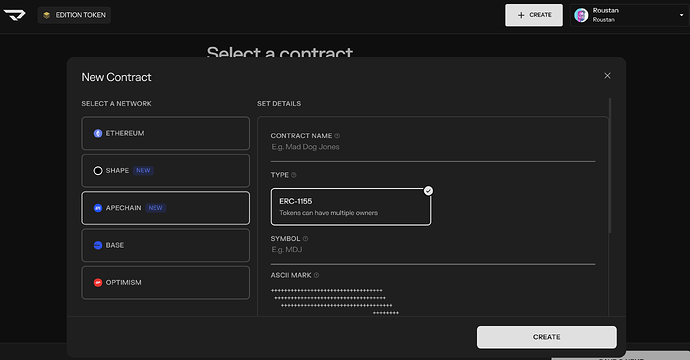Click the Shape circle icon

point(98,171)
